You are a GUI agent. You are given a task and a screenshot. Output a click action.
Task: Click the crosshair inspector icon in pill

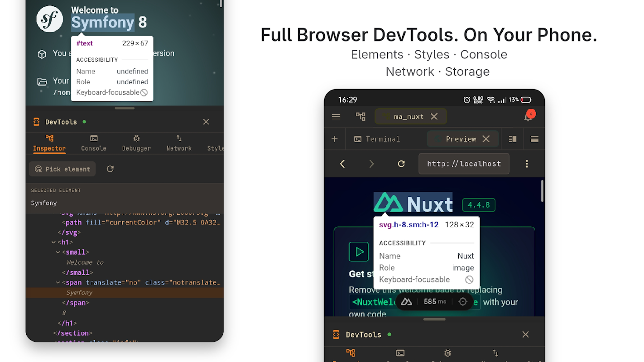[462, 302]
